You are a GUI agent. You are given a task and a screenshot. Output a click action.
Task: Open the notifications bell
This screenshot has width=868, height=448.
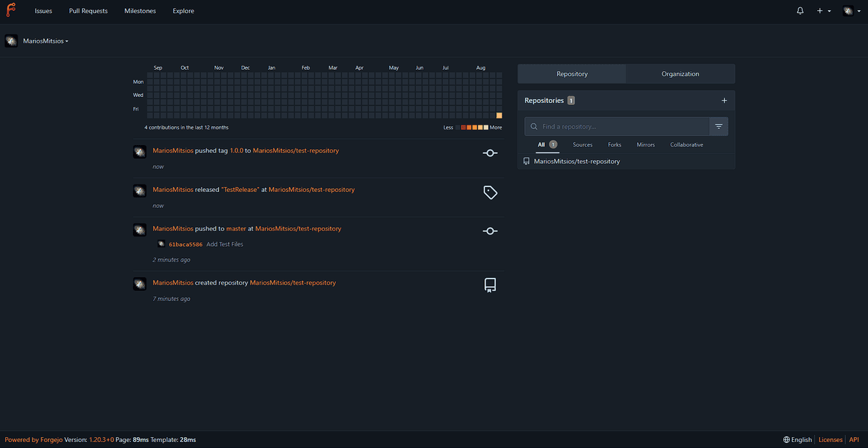(800, 11)
